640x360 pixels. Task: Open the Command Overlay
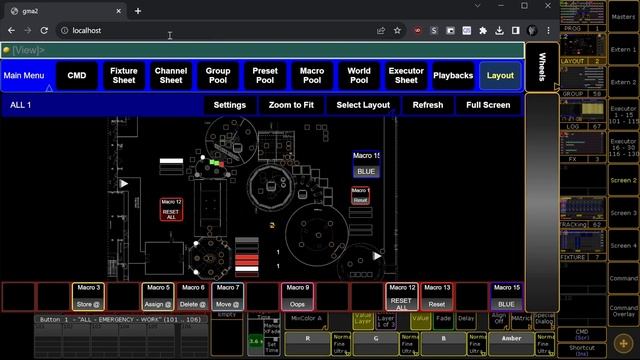pos(623,311)
